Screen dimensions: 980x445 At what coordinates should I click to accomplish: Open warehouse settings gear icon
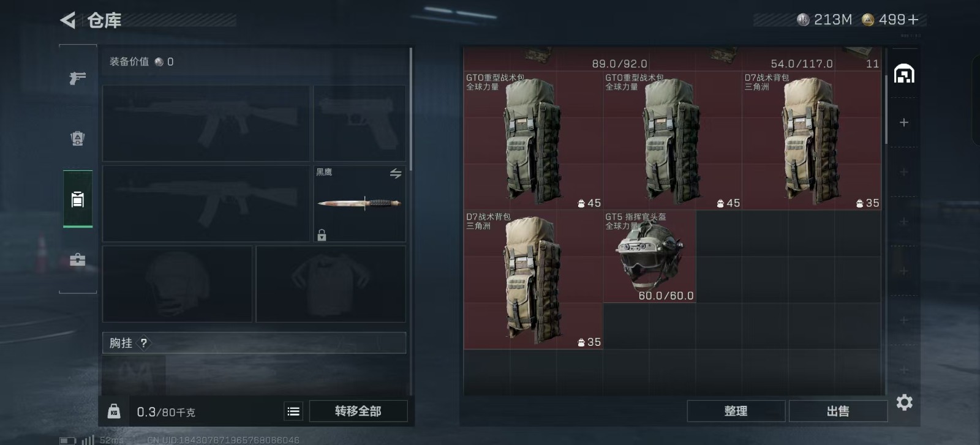(905, 402)
